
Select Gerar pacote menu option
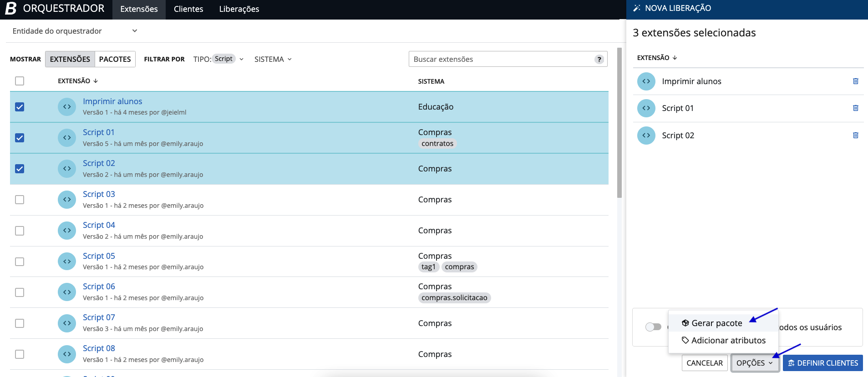tap(723, 323)
